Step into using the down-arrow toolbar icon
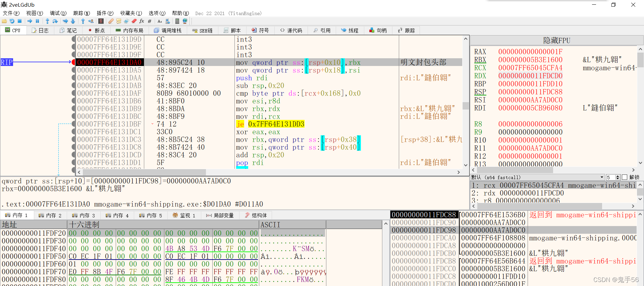The height and width of the screenshot is (286, 644). click(x=47, y=21)
